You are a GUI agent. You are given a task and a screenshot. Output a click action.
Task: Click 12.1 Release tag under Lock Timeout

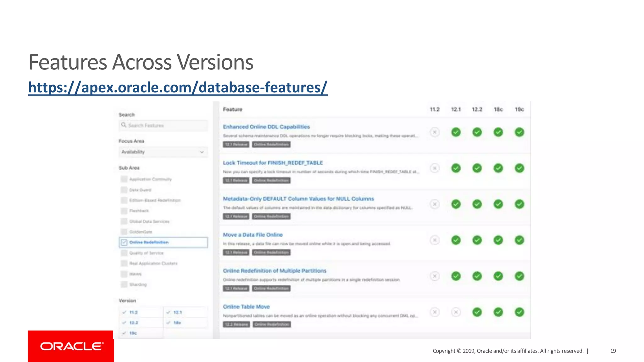[x=236, y=180]
